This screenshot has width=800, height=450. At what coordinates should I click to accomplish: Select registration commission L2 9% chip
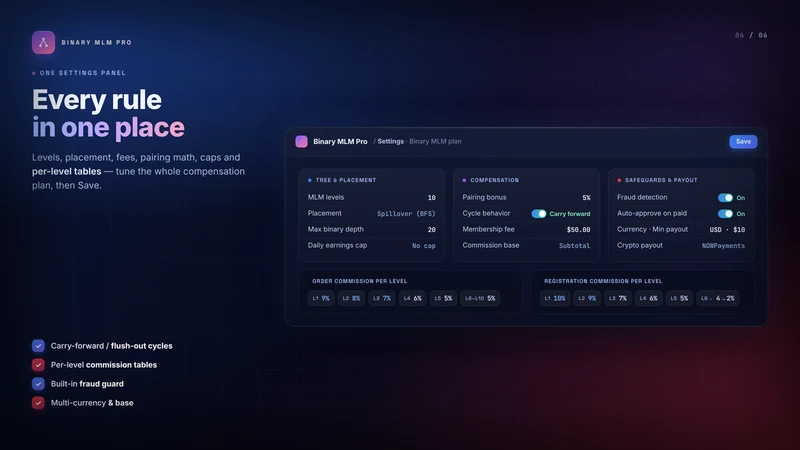pos(587,298)
